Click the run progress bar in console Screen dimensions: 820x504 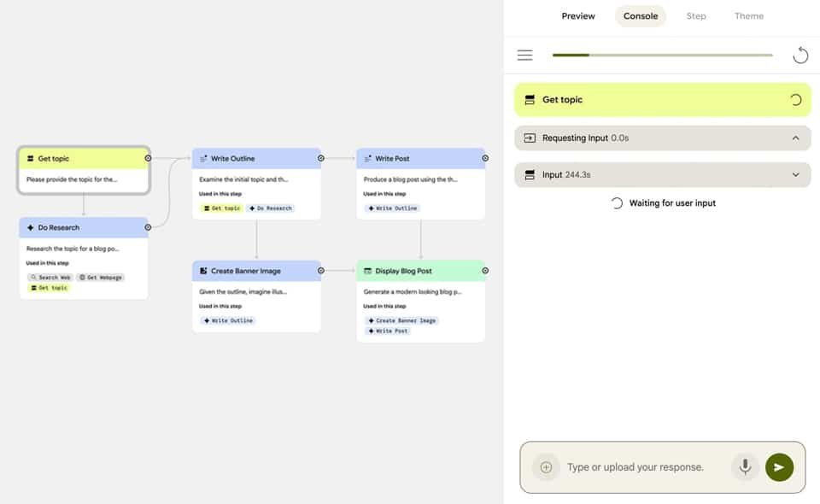point(662,55)
